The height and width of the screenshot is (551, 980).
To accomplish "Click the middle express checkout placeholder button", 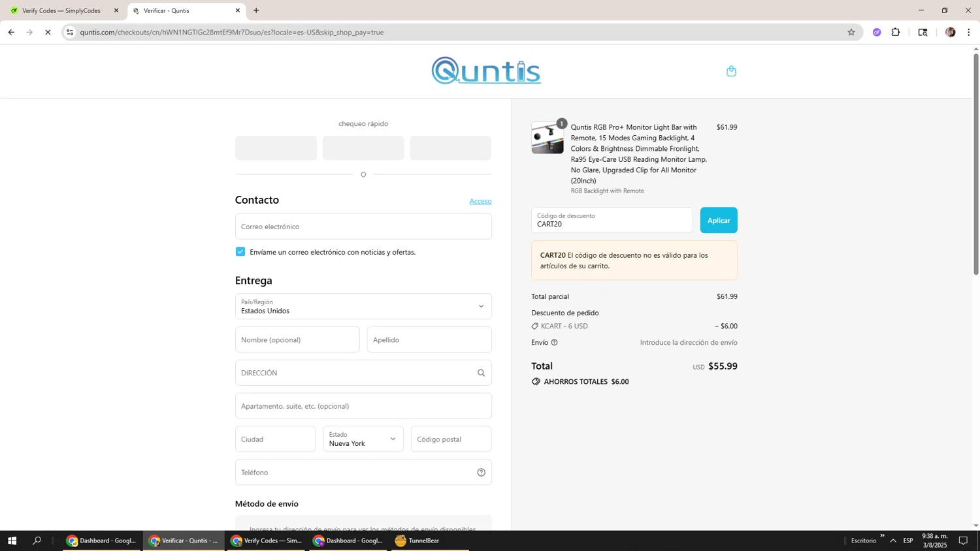I will point(363,148).
